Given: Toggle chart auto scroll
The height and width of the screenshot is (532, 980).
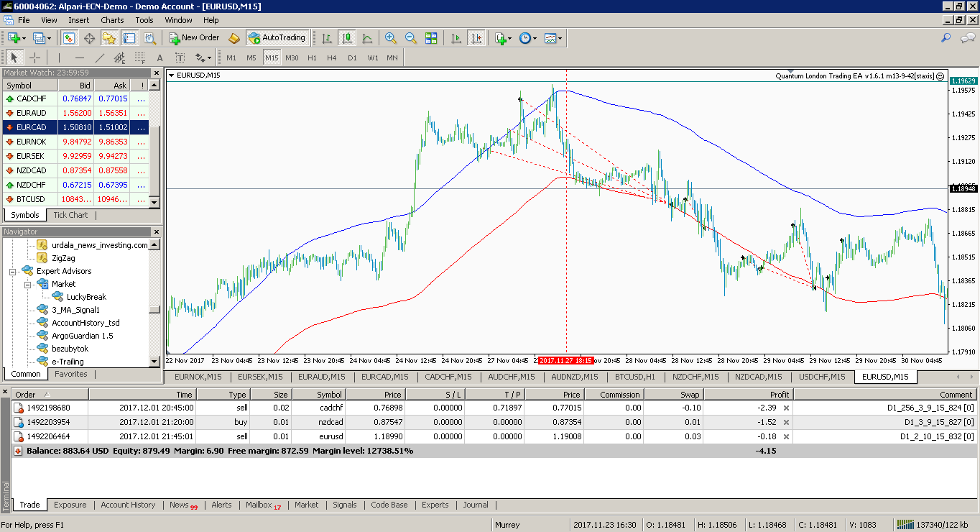Looking at the screenshot, I should tap(455, 37).
